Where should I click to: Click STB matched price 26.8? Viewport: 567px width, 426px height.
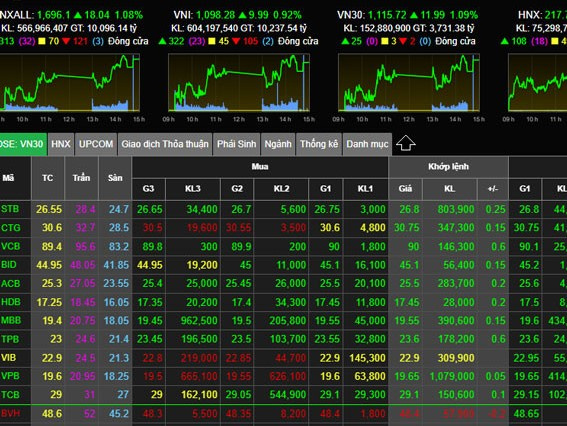pyautogui.click(x=409, y=209)
